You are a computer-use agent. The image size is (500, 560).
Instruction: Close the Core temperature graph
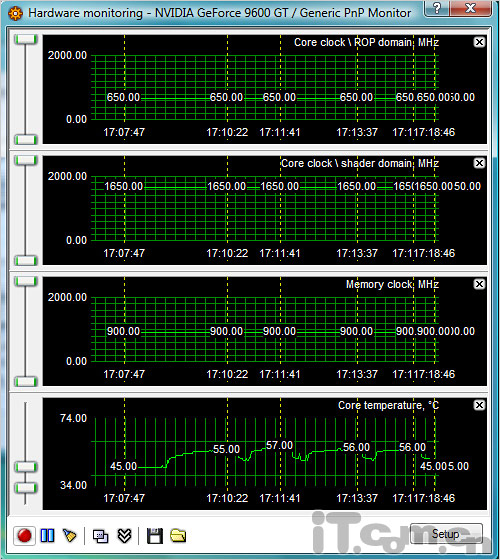click(479, 405)
